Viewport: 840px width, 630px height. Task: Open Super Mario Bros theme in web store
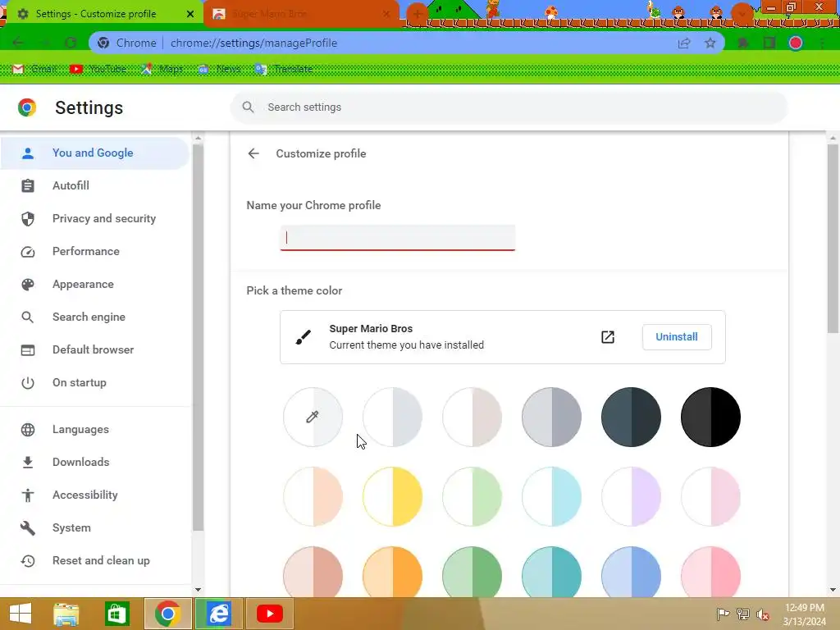pos(608,337)
